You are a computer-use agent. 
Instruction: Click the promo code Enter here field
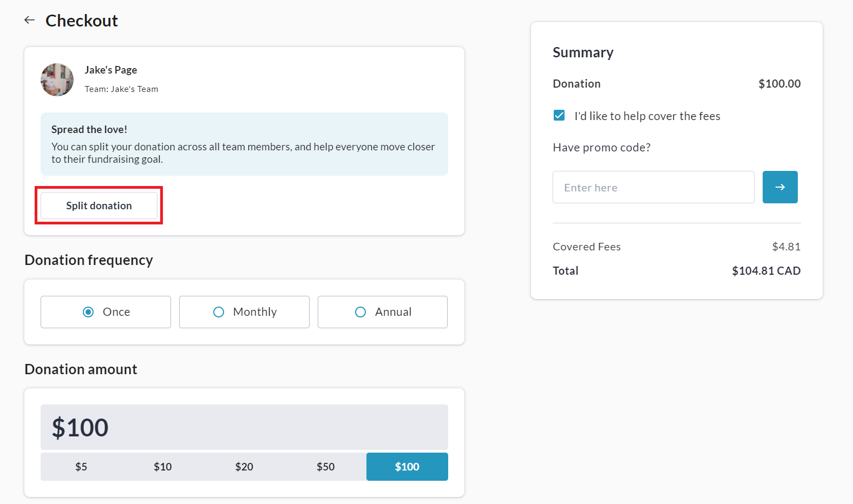click(x=653, y=187)
